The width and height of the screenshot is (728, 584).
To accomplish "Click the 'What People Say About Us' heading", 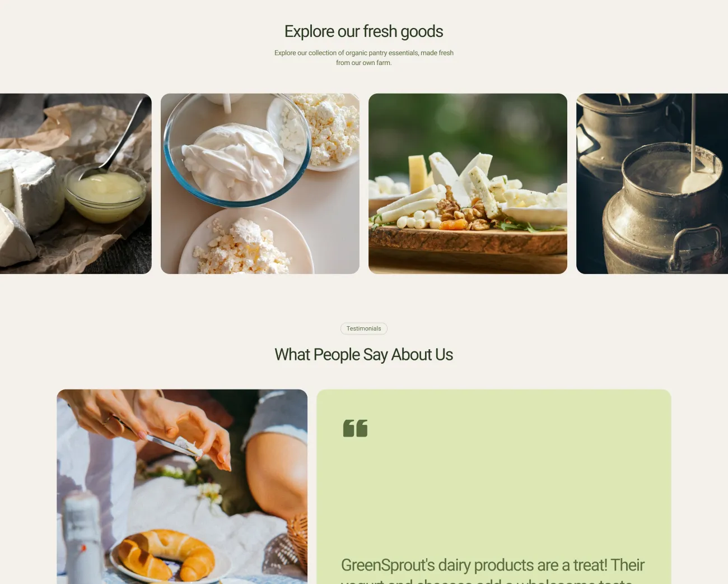I will (364, 355).
